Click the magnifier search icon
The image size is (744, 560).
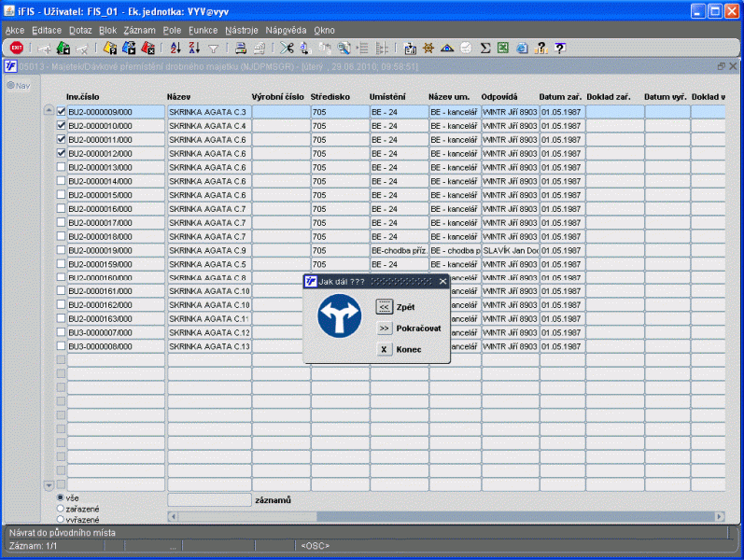(x=344, y=48)
